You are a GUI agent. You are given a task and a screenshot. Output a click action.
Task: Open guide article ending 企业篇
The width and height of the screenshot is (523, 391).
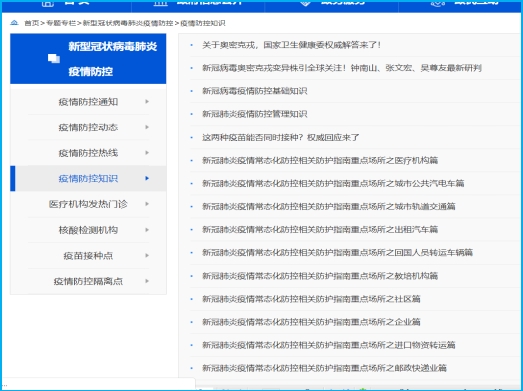(x=311, y=322)
